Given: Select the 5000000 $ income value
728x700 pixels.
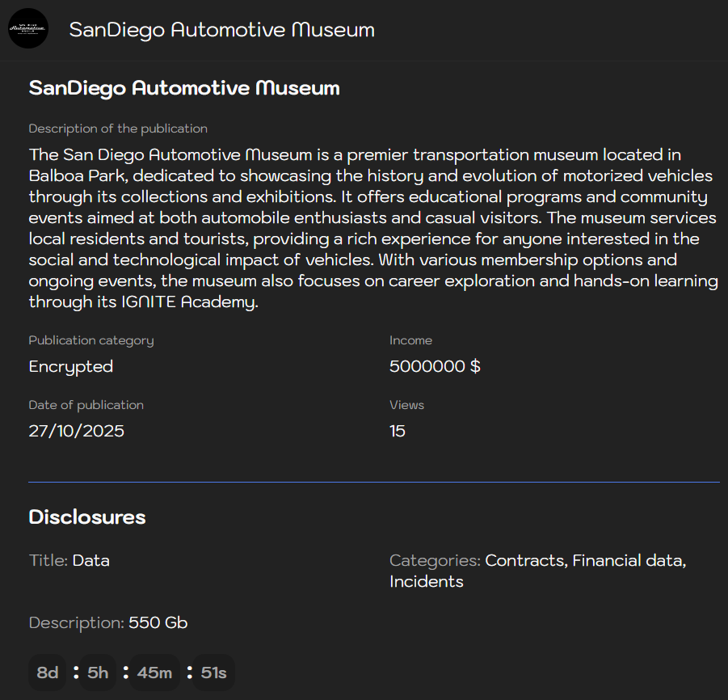Looking at the screenshot, I should pos(435,366).
